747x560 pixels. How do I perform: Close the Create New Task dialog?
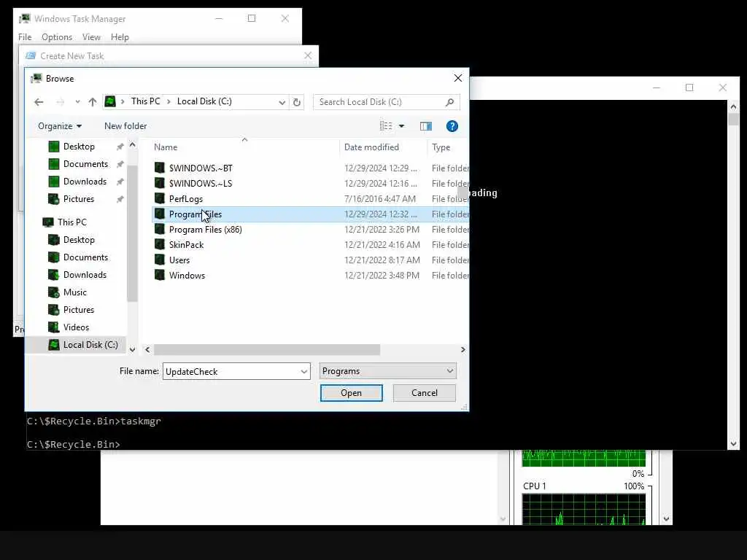tap(308, 55)
